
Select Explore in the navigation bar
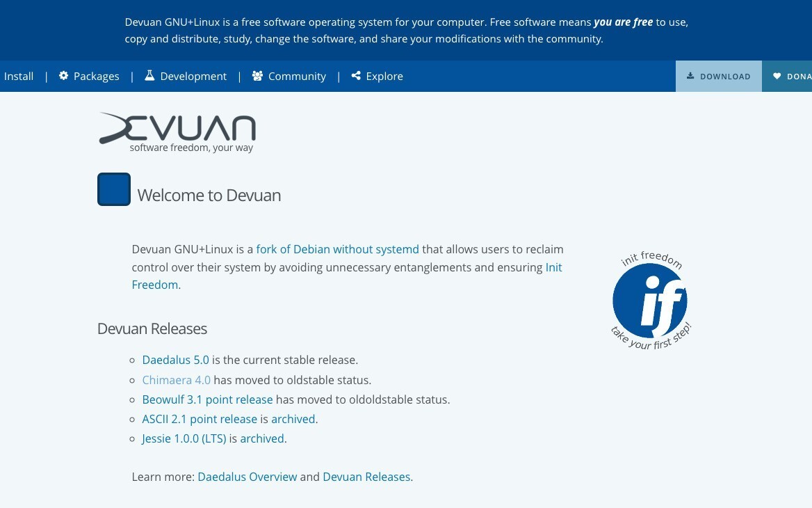[384, 76]
